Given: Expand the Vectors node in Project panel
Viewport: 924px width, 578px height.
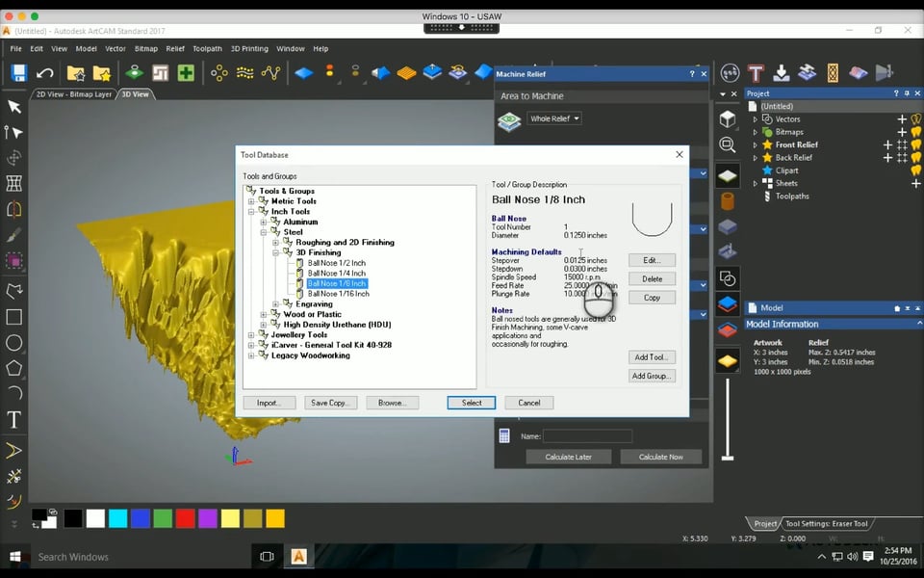Looking at the screenshot, I should pyautogui.click(x=755, y=119).
